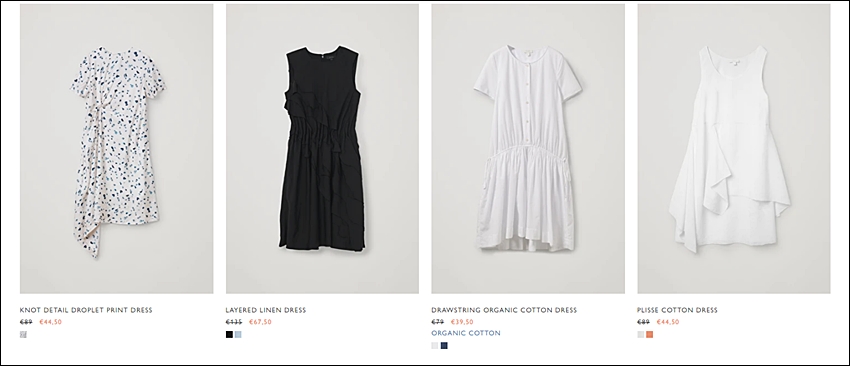Select the white swatch for Plisse Cotton Dress
The height and width of the screenshot is (366, 850).
(x=641, y=335)
